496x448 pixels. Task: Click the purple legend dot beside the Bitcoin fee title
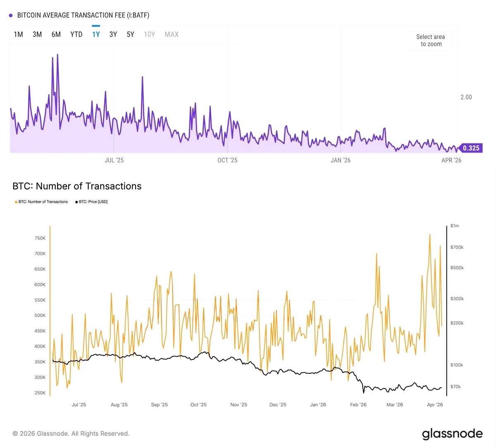[11, 16]
